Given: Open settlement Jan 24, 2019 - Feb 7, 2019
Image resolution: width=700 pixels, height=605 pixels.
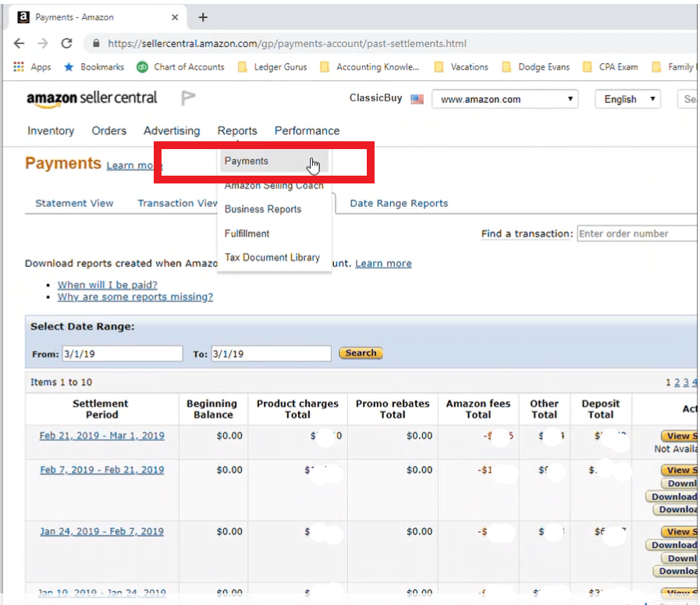Looking at the screenshot, I should point(101,532).
